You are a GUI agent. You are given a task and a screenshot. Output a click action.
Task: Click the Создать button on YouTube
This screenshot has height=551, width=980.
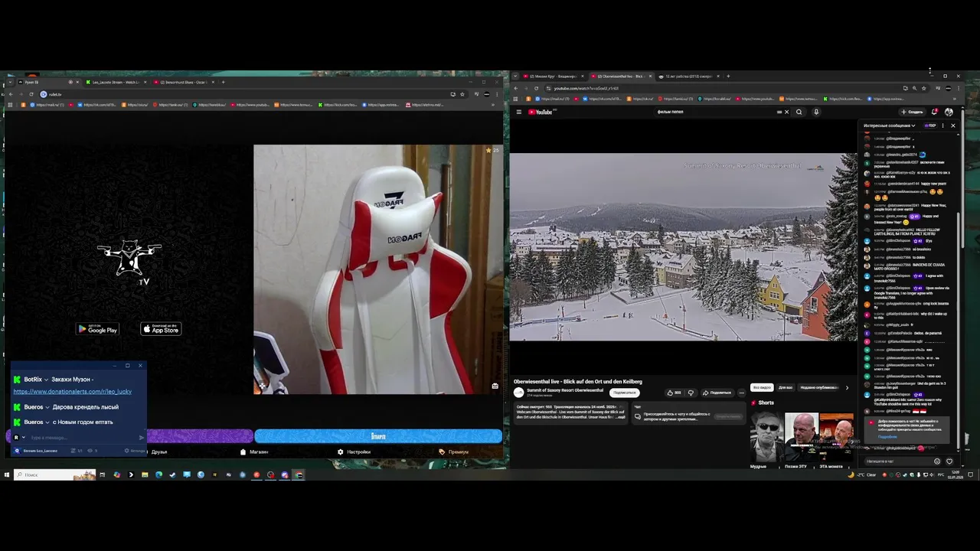coord(913,112)
